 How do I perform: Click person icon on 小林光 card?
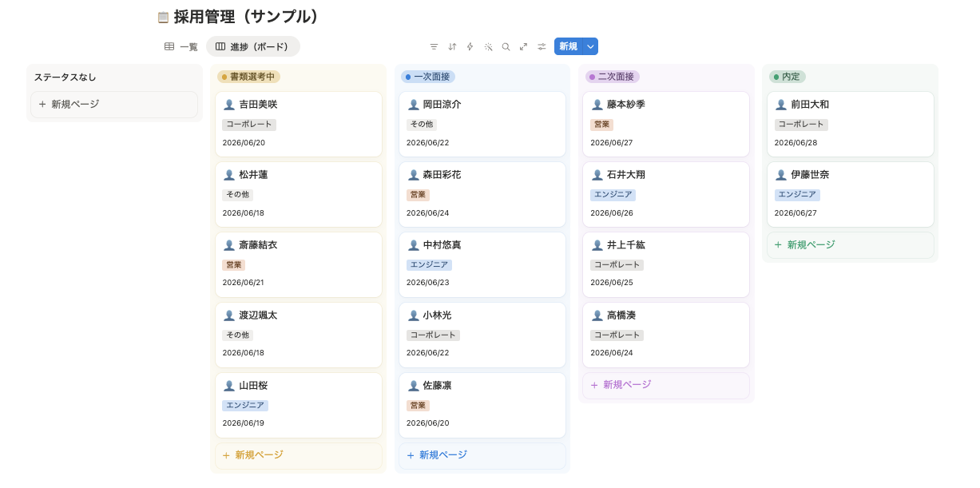click(413, 315)
